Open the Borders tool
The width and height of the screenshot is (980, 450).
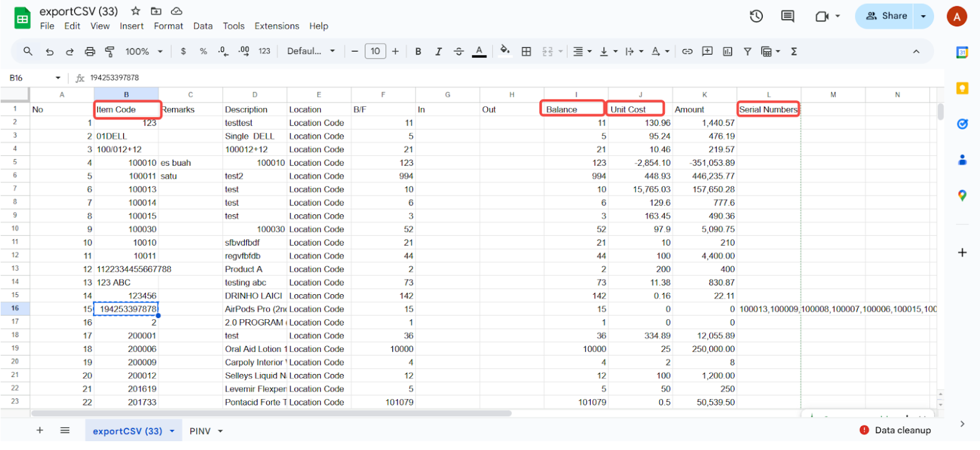[x=527, y=52]
